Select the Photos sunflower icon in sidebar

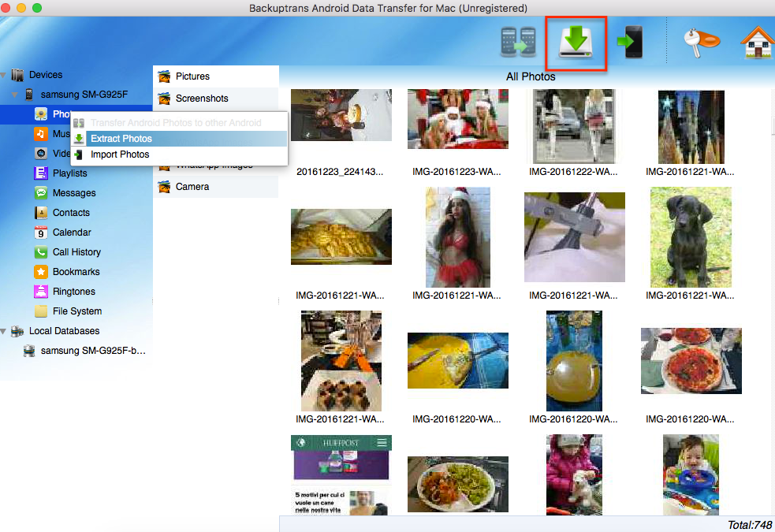click(x=41, y=114)
